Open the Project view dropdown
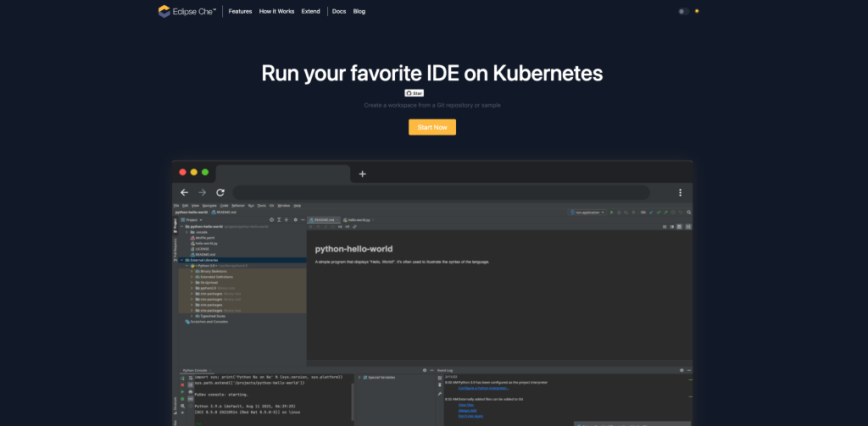868x426 pixels. pyautogui.click(x=192, y=219)
